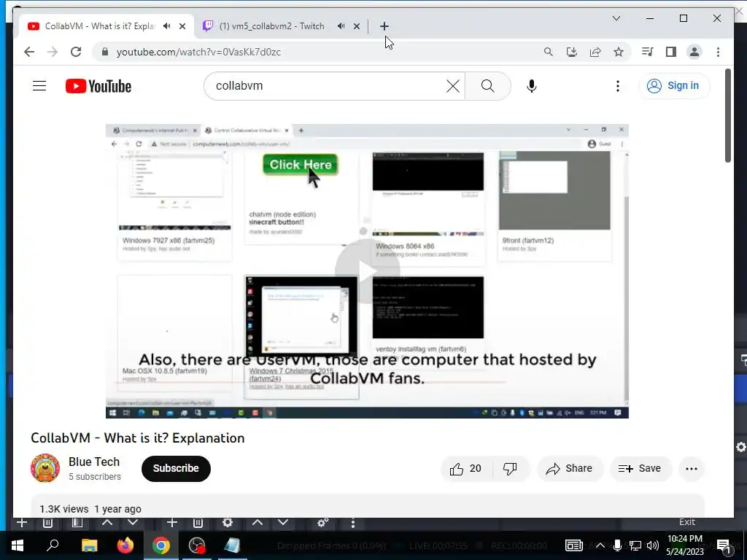747x560 pixels.
Task: Switch to the CollabVM YouTube tab
Action: [99, 26]
